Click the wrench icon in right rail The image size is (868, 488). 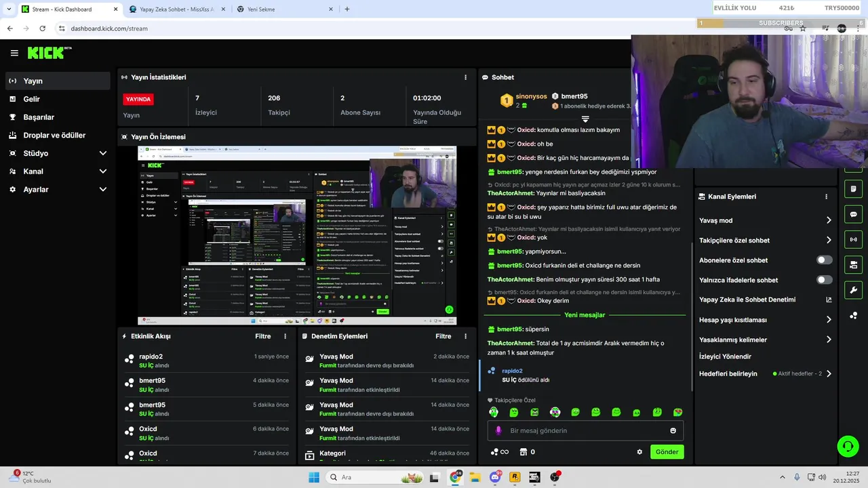(x=853, y=290)
